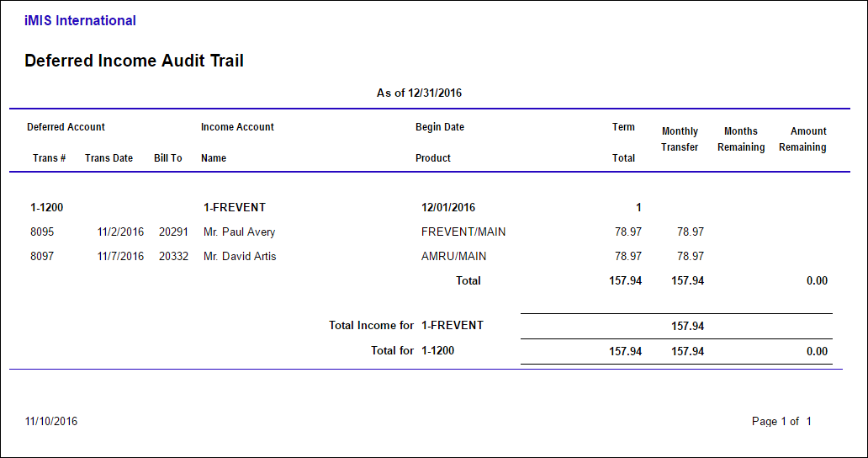Click the Total header under Term
Screen dimensions: 868x458
(x=623, y=157)
